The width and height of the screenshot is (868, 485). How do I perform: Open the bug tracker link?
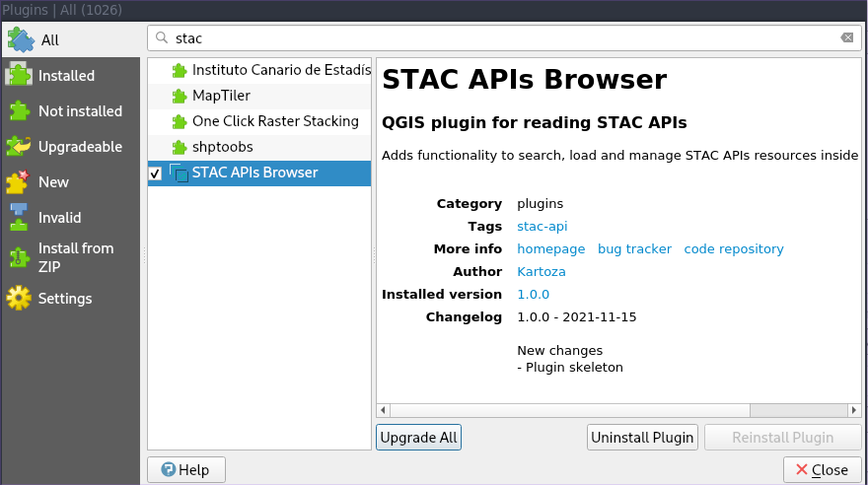pos(634,248)
